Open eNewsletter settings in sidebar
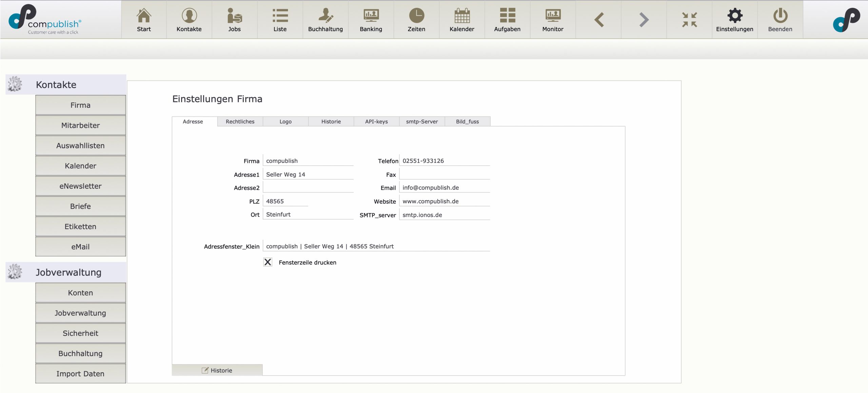 coord(80,186)
